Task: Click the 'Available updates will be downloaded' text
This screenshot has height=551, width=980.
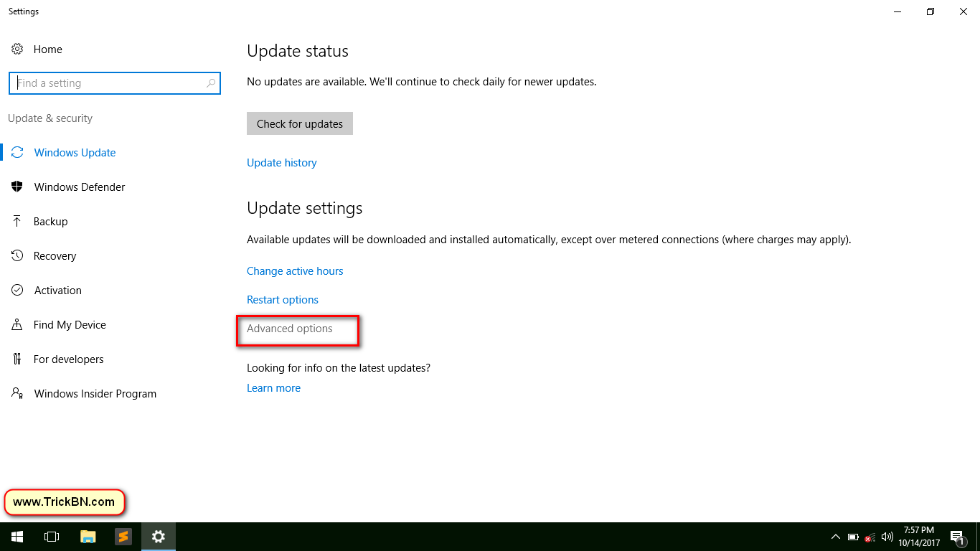Action: pyautogui.click(x=549, y=240)
